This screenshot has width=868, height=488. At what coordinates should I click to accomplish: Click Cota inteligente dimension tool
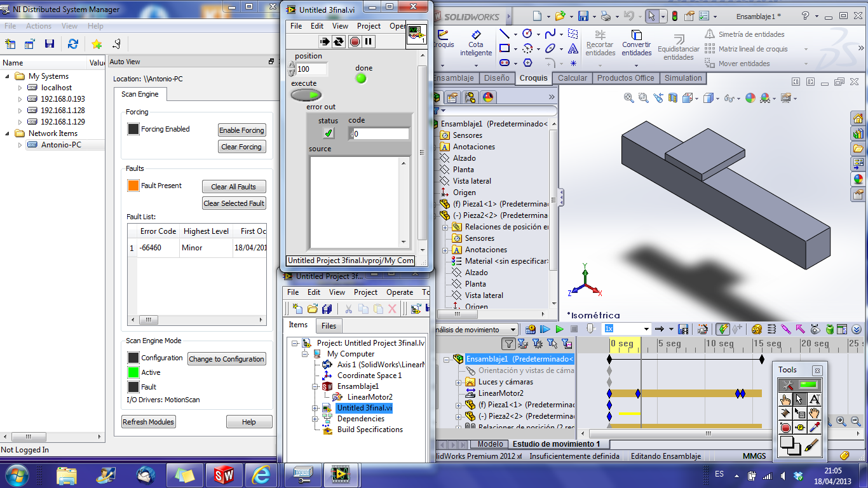(x=476, y=44)
